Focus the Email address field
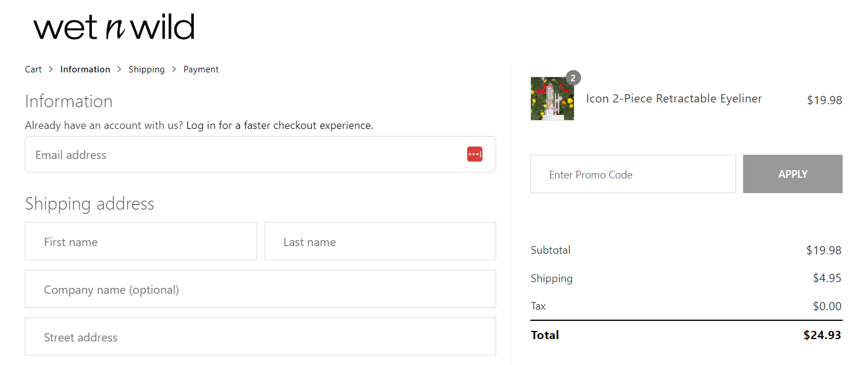The height and width of the screenshot is (365, 868). (260, 154)
